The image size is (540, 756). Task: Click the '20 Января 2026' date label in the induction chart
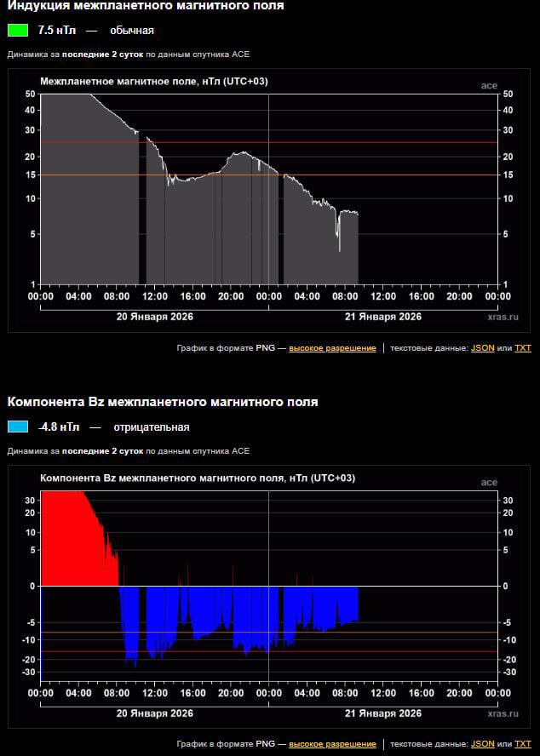pyautogui.click(x=154, y=316)
